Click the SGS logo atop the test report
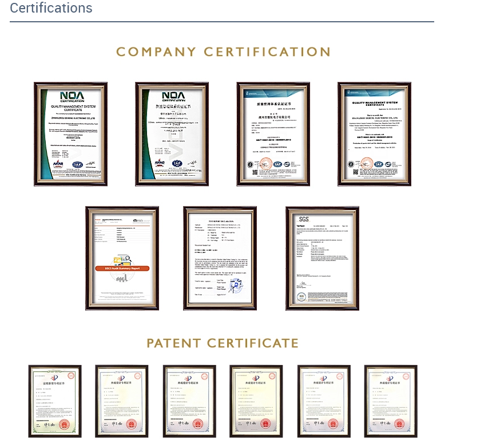 tap(304, 219)
